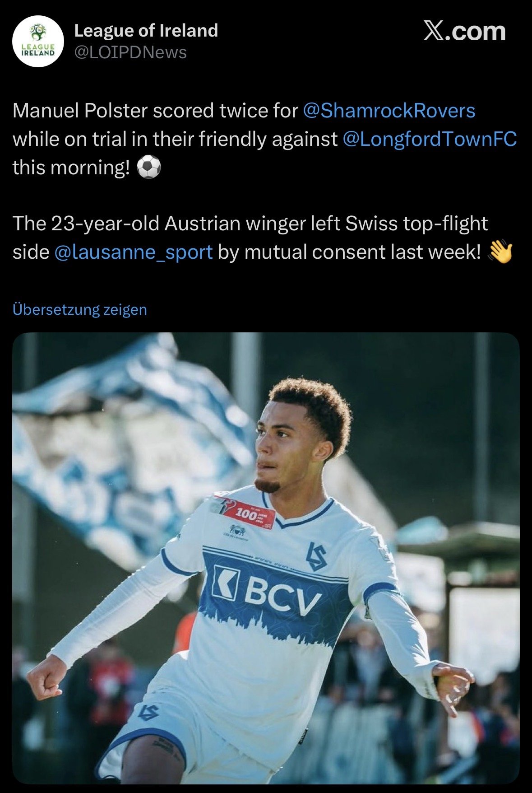
Task: Open the @ShamrockRovers mention
Action: click(x=389, y=111)
